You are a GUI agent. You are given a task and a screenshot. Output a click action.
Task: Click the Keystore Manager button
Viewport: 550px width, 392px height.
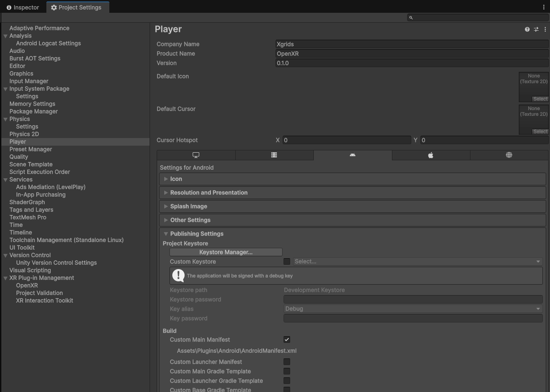tap(226, 252)
